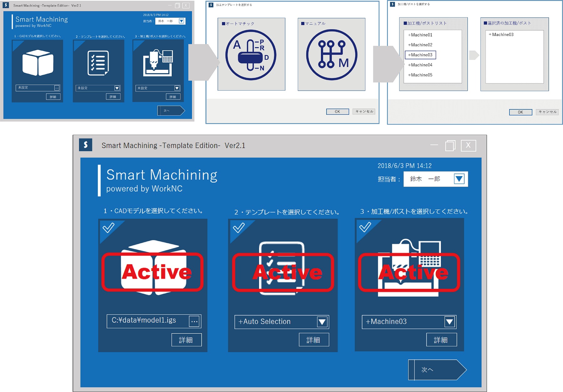Open 未設定 template dropdown in small window
This screenshot has height=392, width=563.
coord(117,88)
